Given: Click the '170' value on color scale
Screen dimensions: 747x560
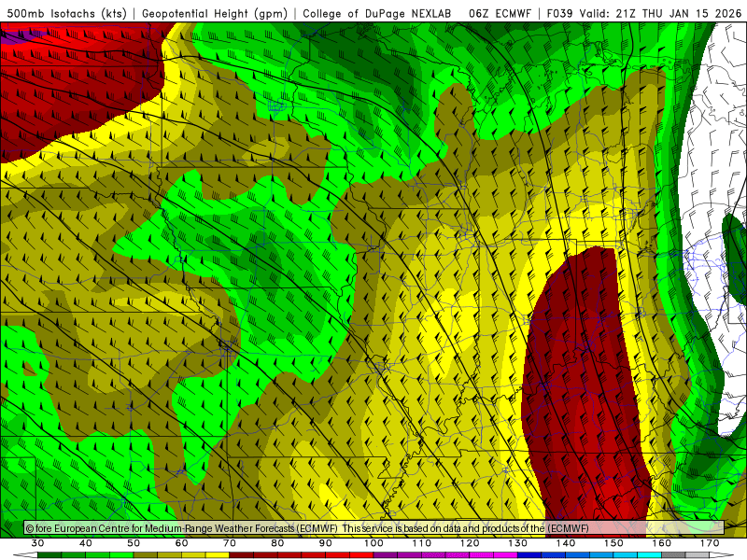Looking at the screenshot, I should coord(710,543).
